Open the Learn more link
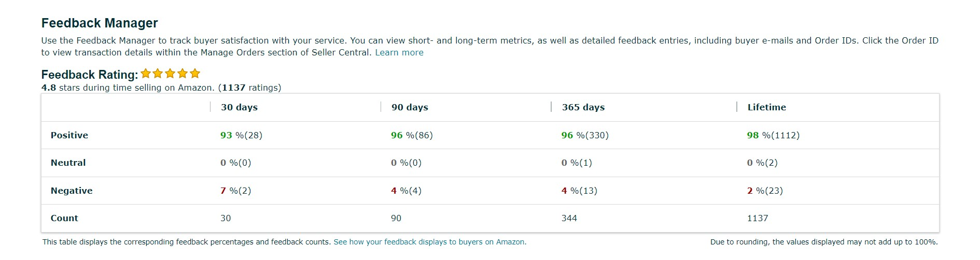Image resolution: width=980 pixels, height=260 pixels. 399,52
